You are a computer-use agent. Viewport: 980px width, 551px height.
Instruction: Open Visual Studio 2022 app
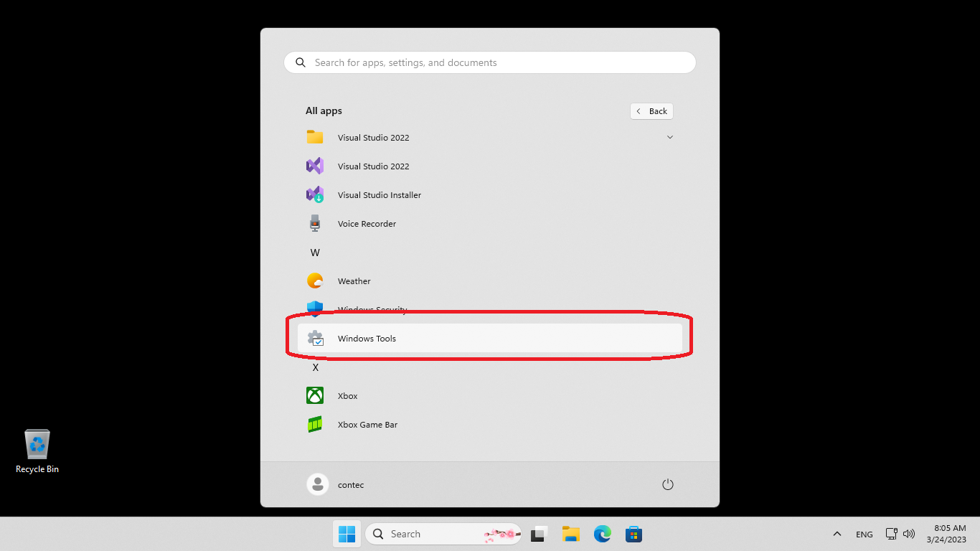(x=373, y=166)
